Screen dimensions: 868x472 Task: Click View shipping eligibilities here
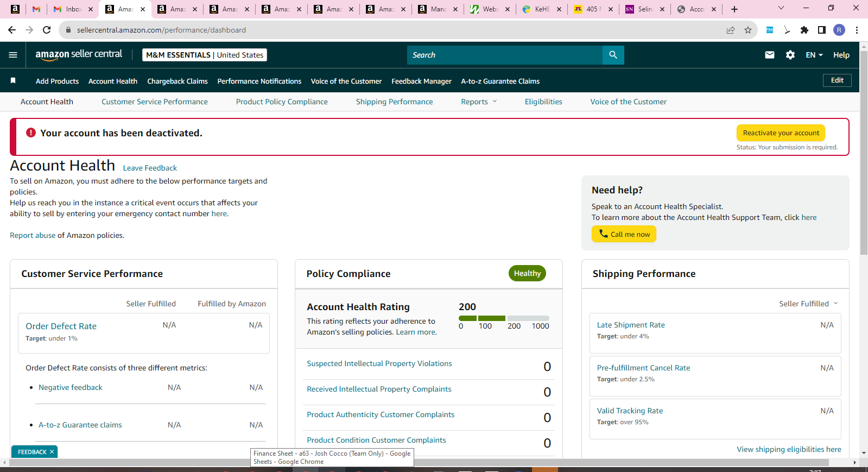(789, 449)
